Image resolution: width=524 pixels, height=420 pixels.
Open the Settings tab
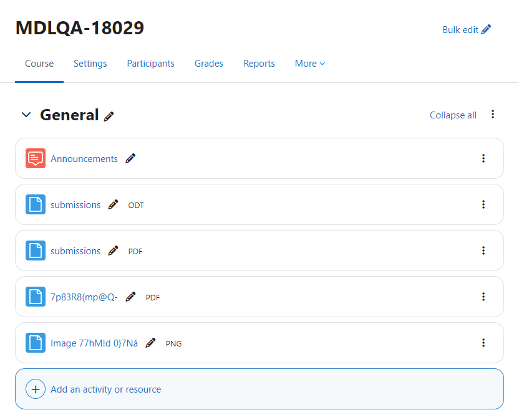coord(90,64)
